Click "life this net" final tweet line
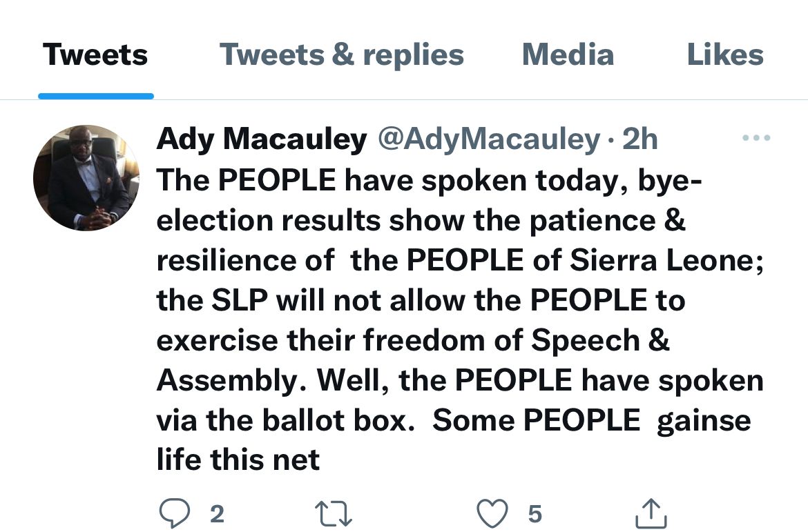The height and width of the screenshot is (532, 808). pyautogui.click(x=238, y=460)
